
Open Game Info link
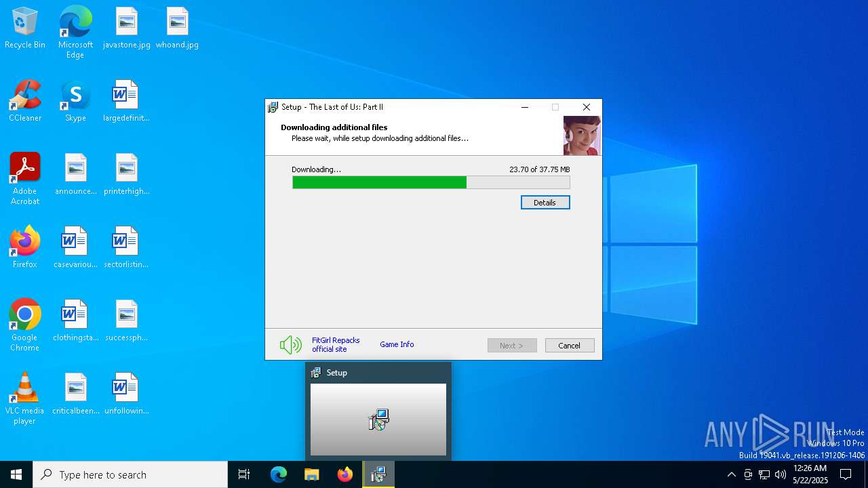(397, 344)
